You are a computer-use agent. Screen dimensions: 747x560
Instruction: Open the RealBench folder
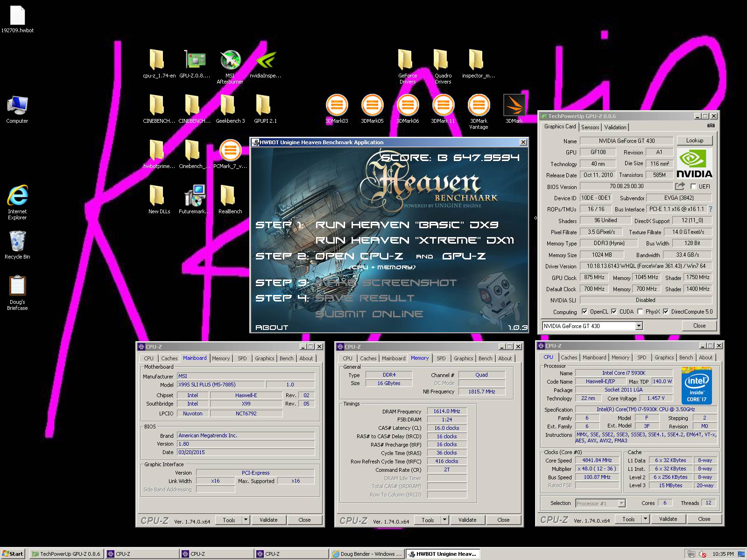point(230,199)
